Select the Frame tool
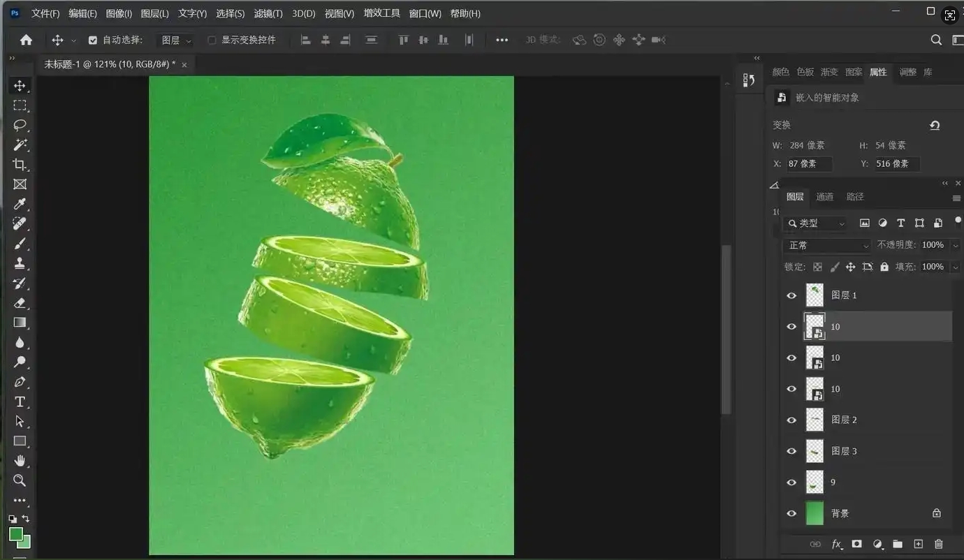Screen dimensions: 964x560 tap(20, 184)
